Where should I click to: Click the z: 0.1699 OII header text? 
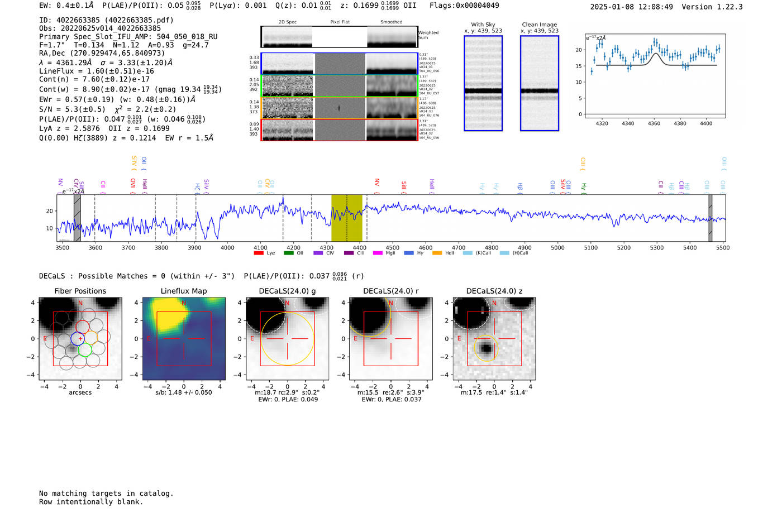(378, 6)
